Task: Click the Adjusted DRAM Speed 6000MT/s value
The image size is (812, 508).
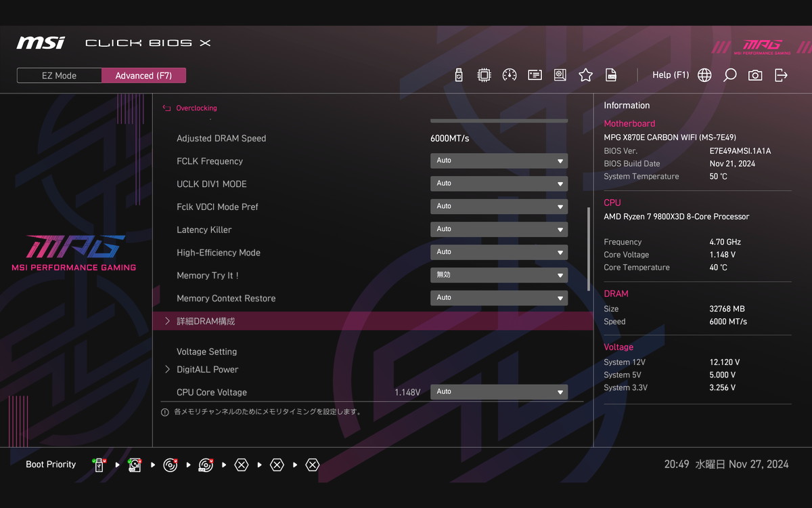Action: click(x=450, y=138)
